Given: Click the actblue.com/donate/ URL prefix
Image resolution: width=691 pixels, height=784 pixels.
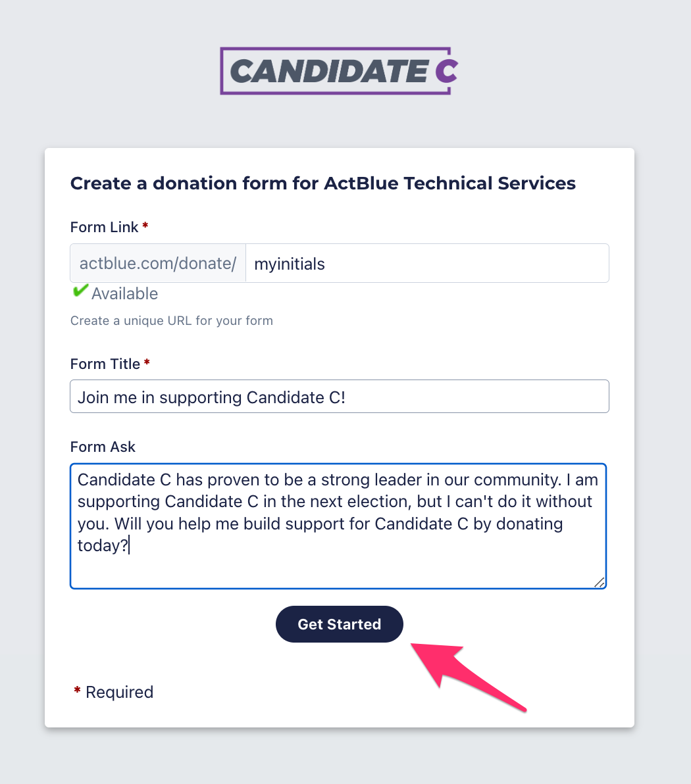Looking at the screenshot, I should tap(158, 264).
